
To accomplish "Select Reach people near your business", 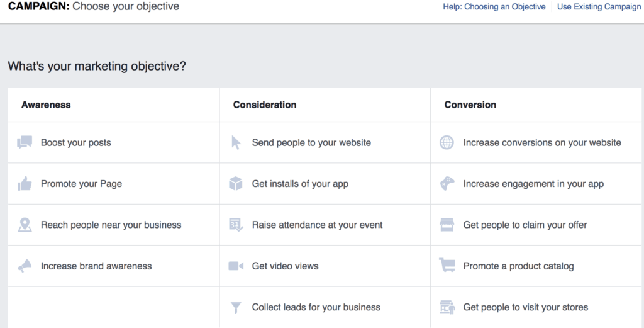I will point(113,225).
